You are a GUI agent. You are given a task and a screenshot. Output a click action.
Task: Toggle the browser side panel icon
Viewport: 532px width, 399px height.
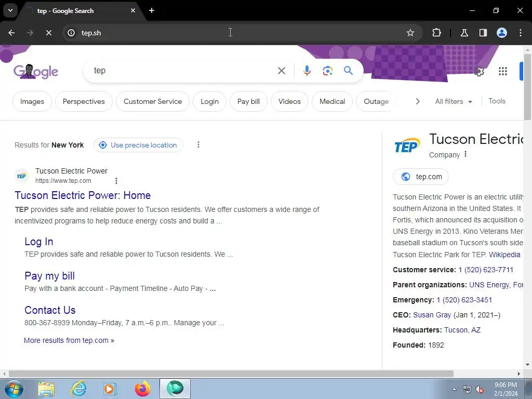point(483,33)
